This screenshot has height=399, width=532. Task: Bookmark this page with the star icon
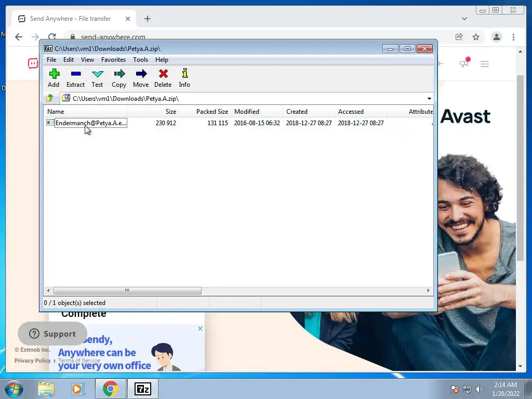(476, 37)
